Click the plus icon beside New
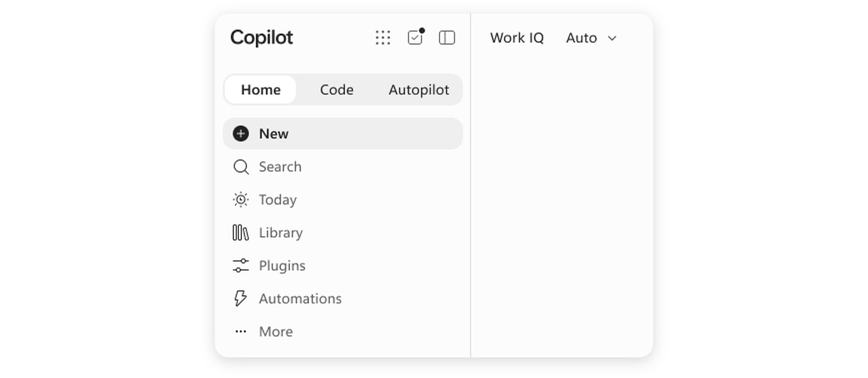Screen dimensions: 868x378 241,133
